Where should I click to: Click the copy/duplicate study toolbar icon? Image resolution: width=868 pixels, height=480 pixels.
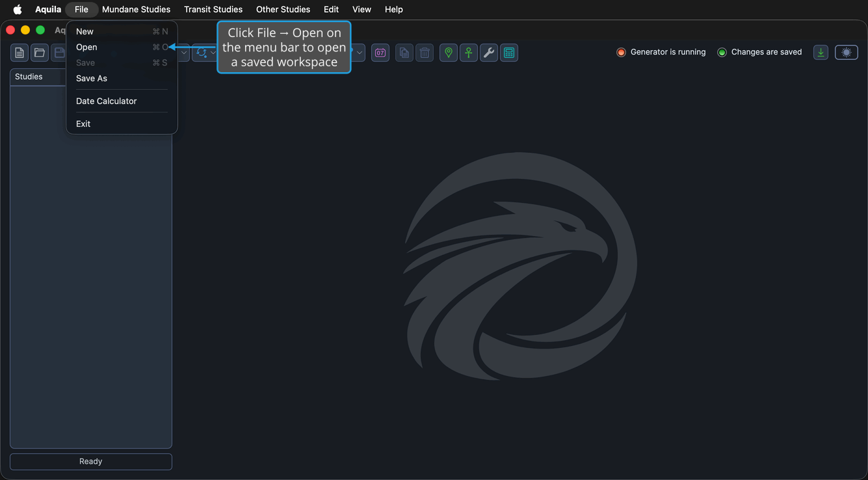[x=404, y=53]
